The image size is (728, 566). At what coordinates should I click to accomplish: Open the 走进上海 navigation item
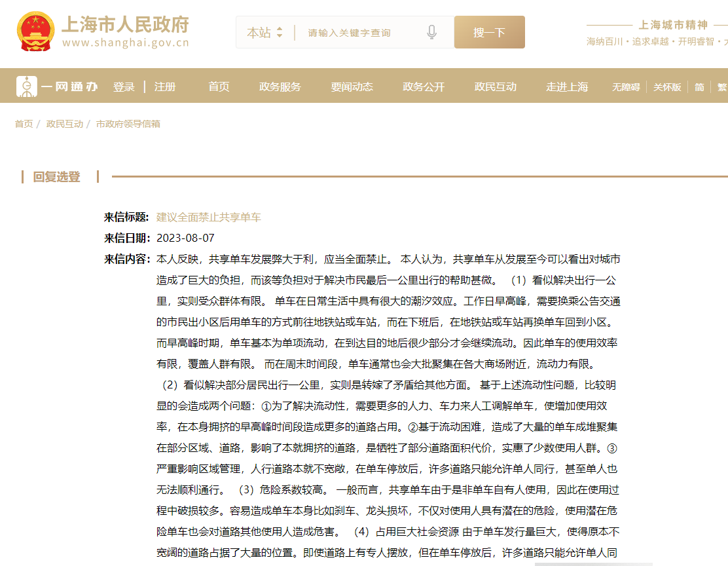(567, 86)
